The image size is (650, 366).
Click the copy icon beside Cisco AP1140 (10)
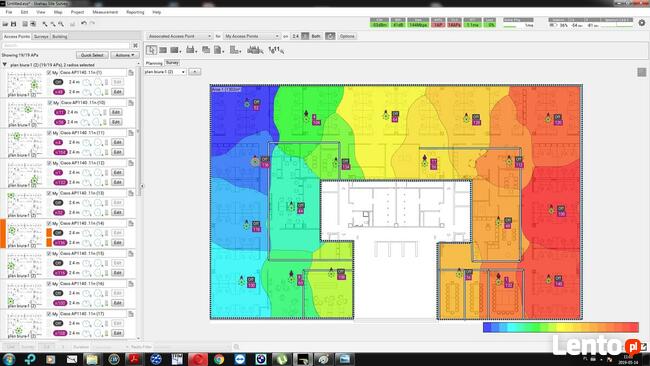pyautogui.click(x=131, y=103)
